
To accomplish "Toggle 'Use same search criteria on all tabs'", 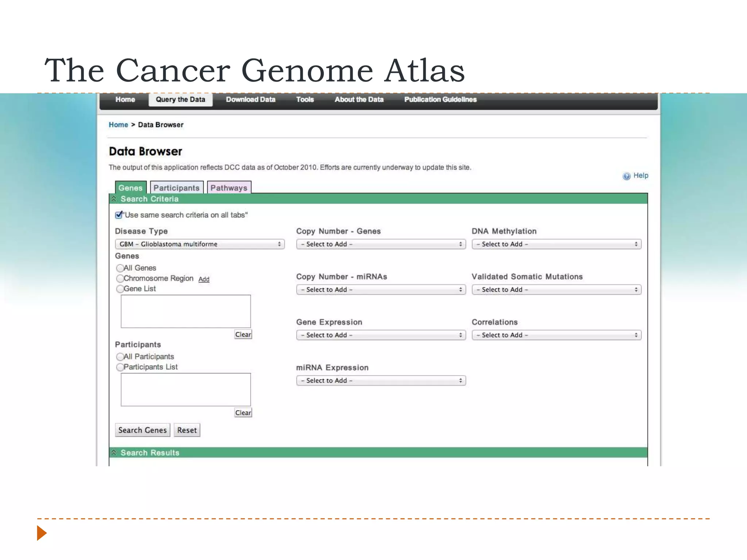I will (x=119, y=215).
